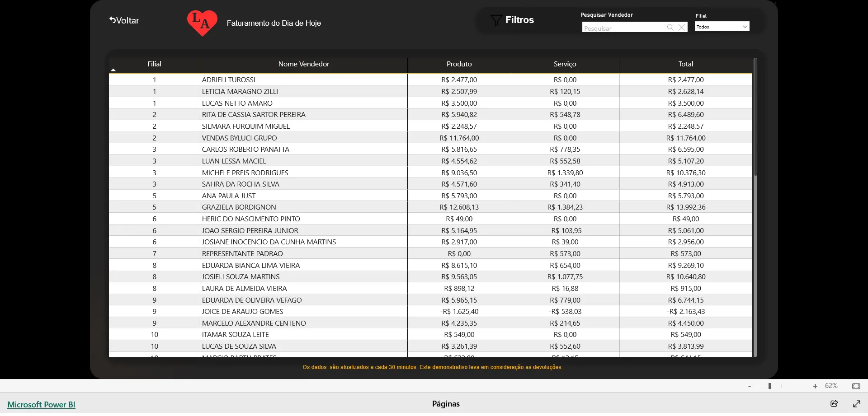Viewport: 868px width, 416px height.
Task: Click the LA heart logo
Action: tap(202, 23)
